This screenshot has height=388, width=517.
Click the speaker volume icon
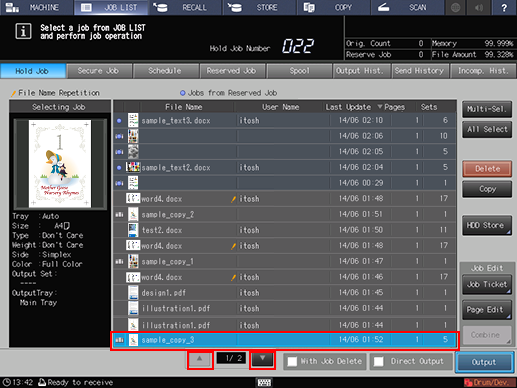479,7
